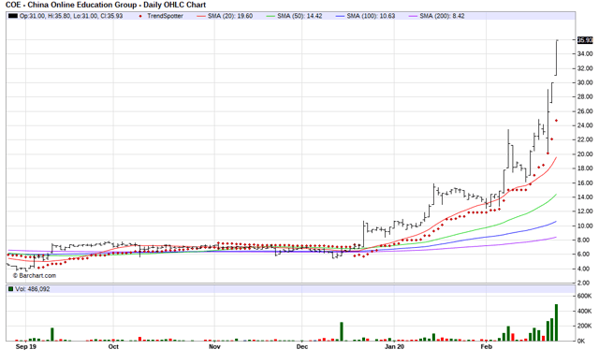Click the TrendSpotter legend label
This screenshot has height=364, width=599.
tap(165, 16)
